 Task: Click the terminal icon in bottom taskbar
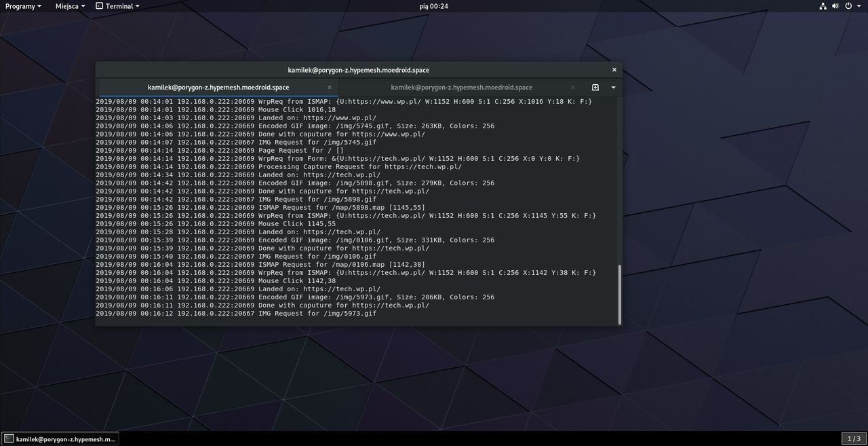click(x=8, y=439)
